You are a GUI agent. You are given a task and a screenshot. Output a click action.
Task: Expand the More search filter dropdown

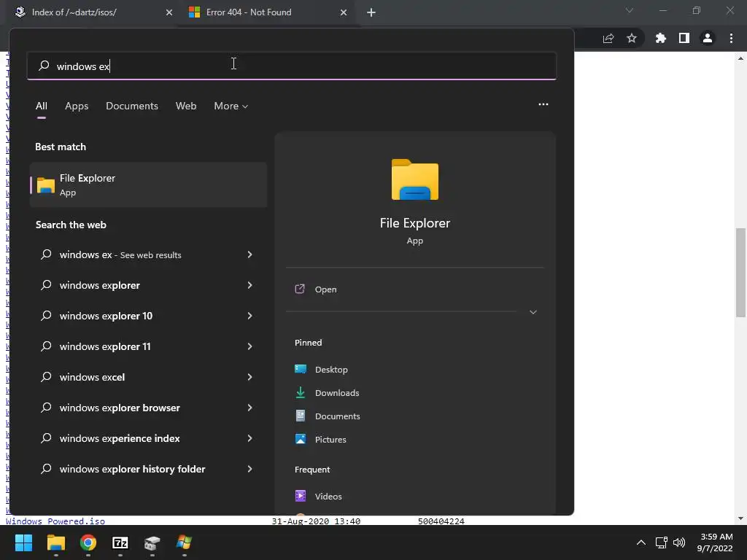(231, 106)
